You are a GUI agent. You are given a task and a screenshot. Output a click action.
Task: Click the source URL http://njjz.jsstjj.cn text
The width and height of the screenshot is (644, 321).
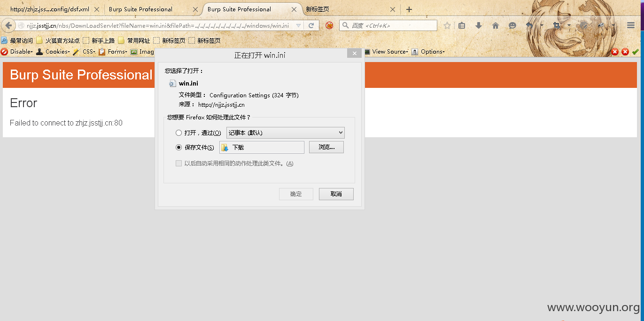click(x=221, y=105)
